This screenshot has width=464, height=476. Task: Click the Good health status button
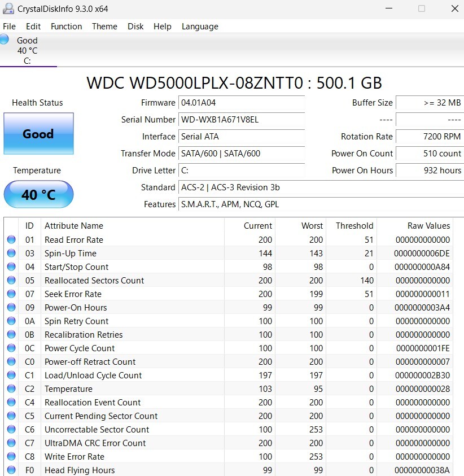point(38,134)
